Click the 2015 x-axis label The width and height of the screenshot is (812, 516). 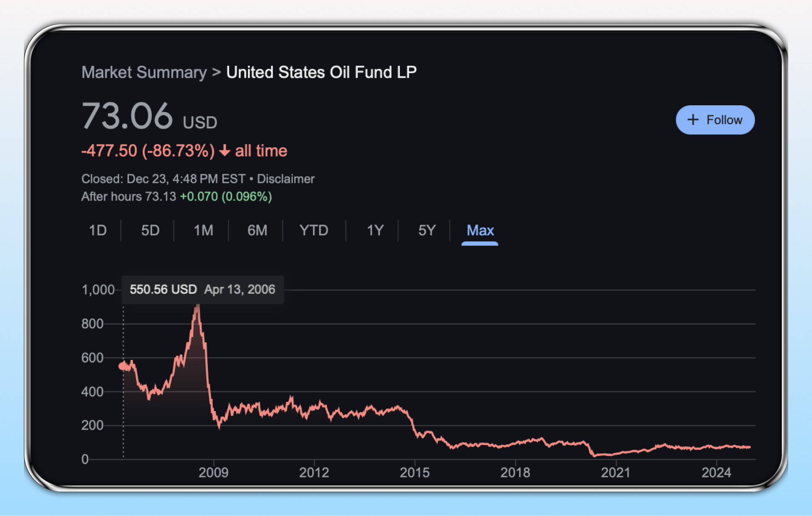pos(415,472)
